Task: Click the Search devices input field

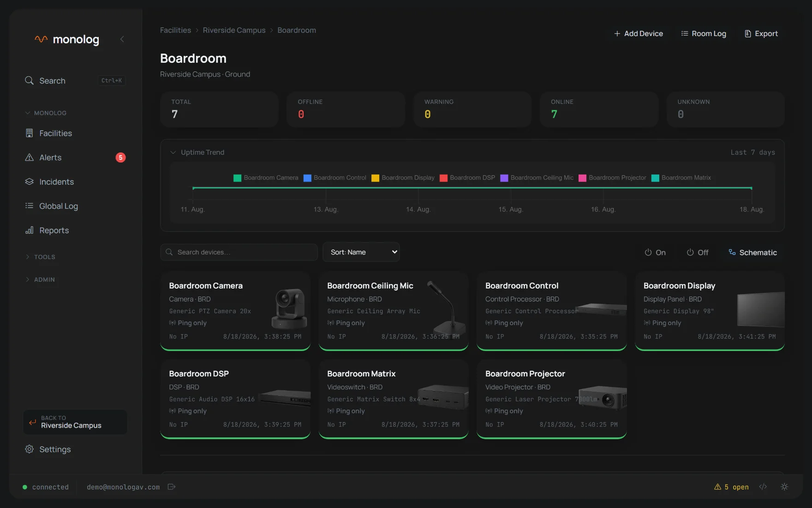Action: click(x=239, y=252)
